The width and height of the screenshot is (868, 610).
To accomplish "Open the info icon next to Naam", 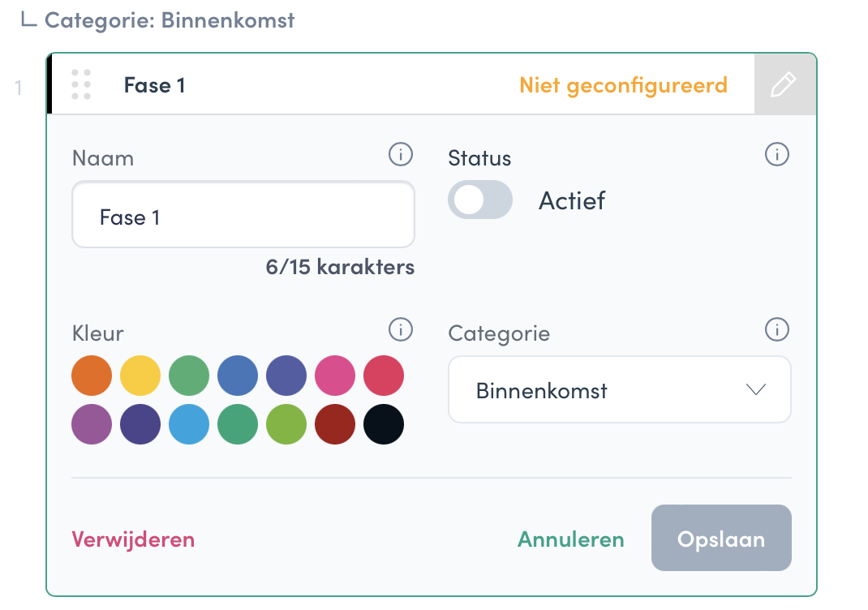I will [400, 154].
